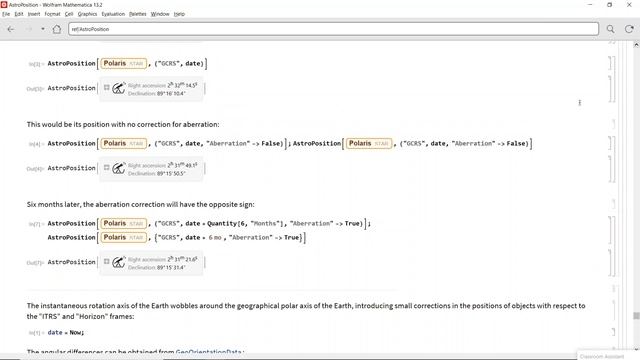Click the vertical scrollbar thumb
The width and height of the screenshot is (640, 360).
pos(636,316)
